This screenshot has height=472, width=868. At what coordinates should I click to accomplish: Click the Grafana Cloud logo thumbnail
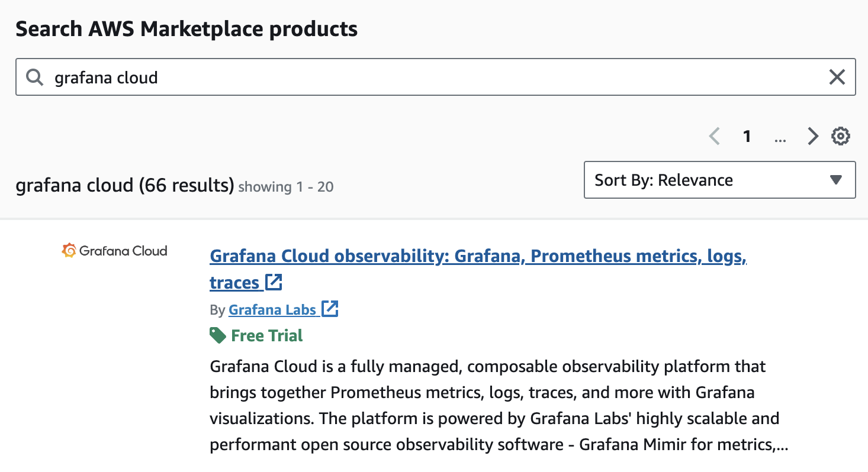pyautogui.click(x=114, y=251)
